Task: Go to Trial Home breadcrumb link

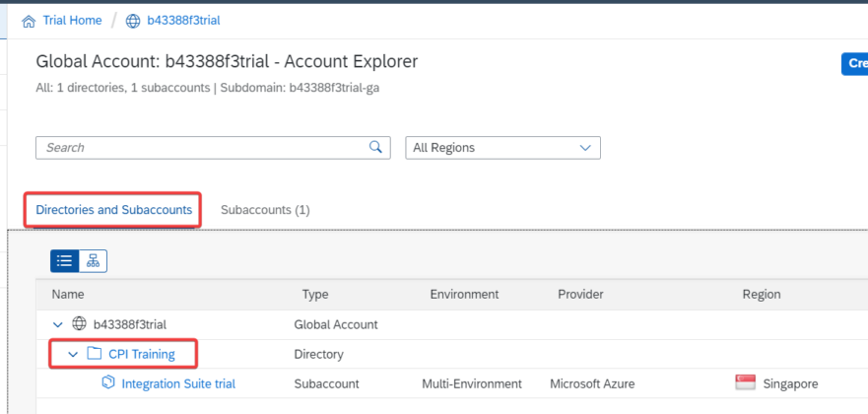Action: (71, 21)
